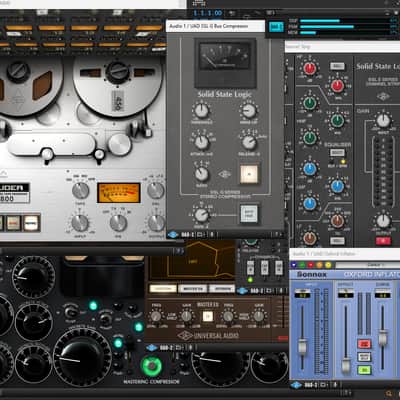Screen dimensions: 400x400
Task: Click the UA logo on the SSL E Channel Strip
Action: point(383,96)
